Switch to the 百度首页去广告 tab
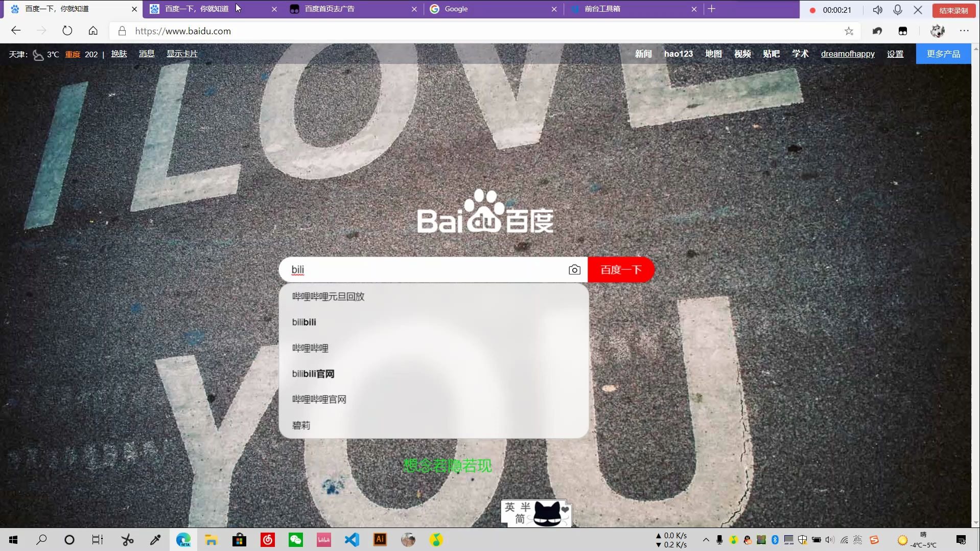The width and height of the screenshot is (980, 551). coord(354,9)
